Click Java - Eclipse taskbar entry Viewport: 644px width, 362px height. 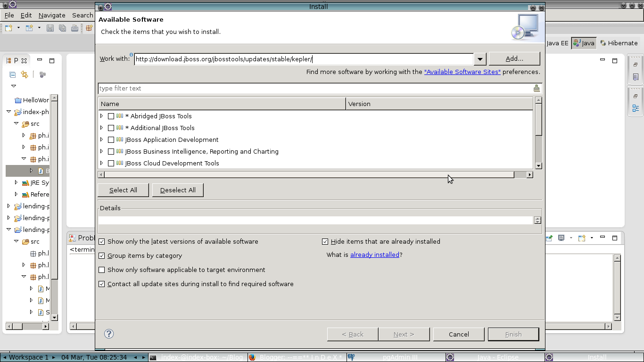pos(495,358)
